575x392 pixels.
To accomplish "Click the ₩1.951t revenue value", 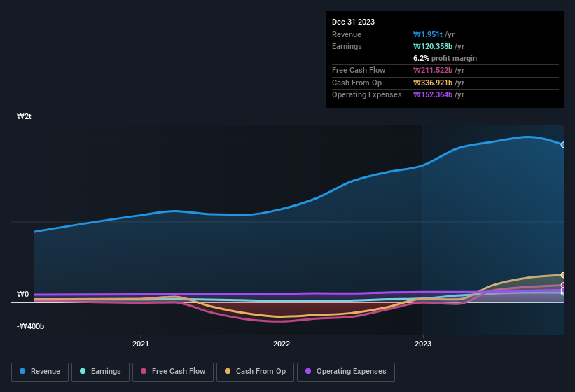I will click(x=428, y=34).
